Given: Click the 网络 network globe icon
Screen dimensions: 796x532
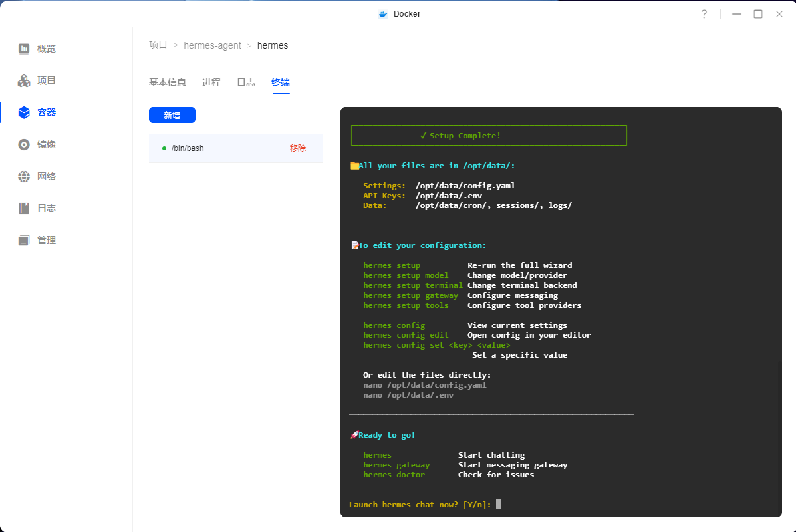Looking at the screenshot, I should [24, 177].
